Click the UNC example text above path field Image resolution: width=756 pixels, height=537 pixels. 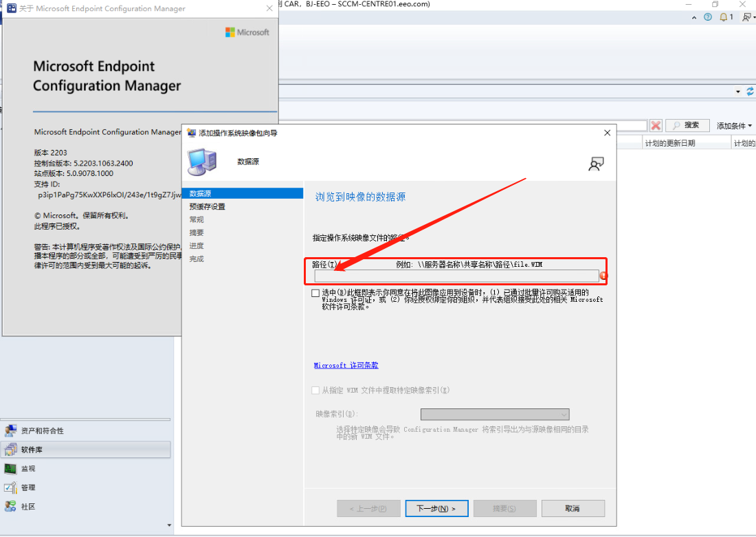click(x=469, y=265)
